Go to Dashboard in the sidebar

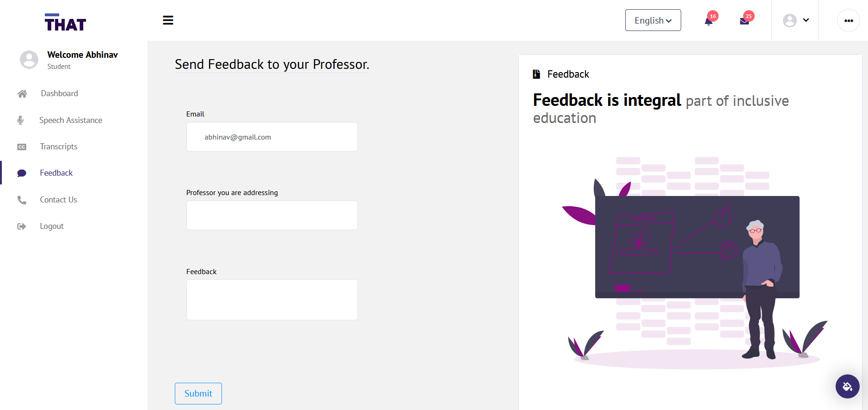point(59,93)
